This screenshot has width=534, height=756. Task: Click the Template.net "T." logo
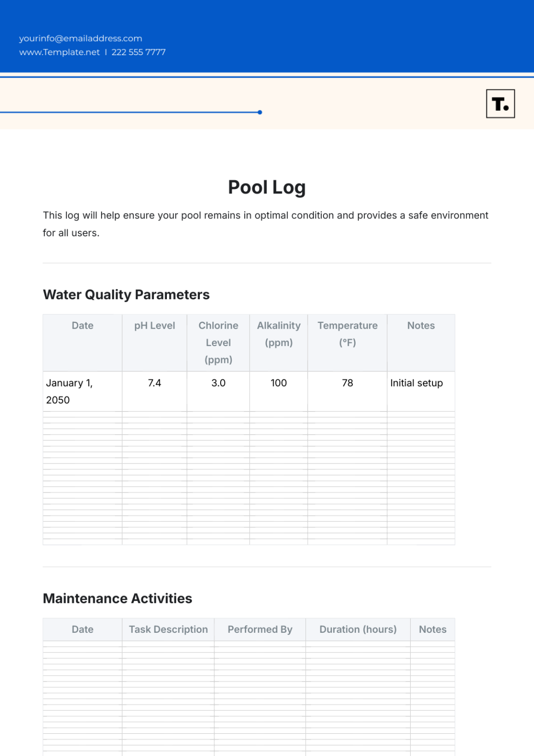(500, 104)
